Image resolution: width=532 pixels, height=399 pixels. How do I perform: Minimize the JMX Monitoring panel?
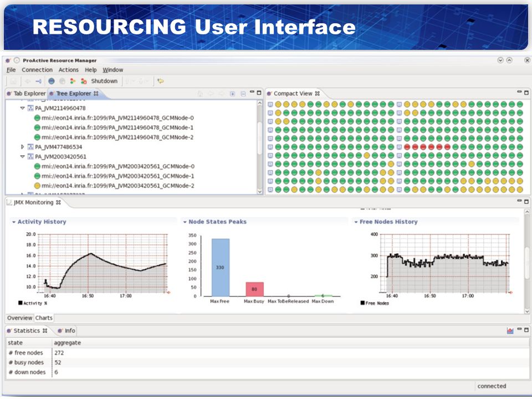coord(519,201)
